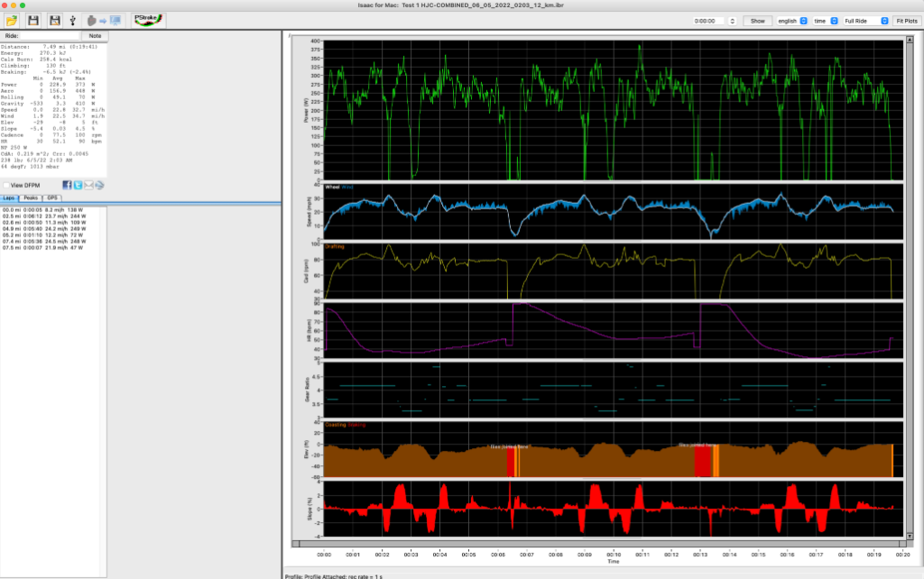The width and height of the screenshot is (924, 579).
Task: Email the ride using the envelope icon
Action: pyautogui.click(x=88, y=185)
